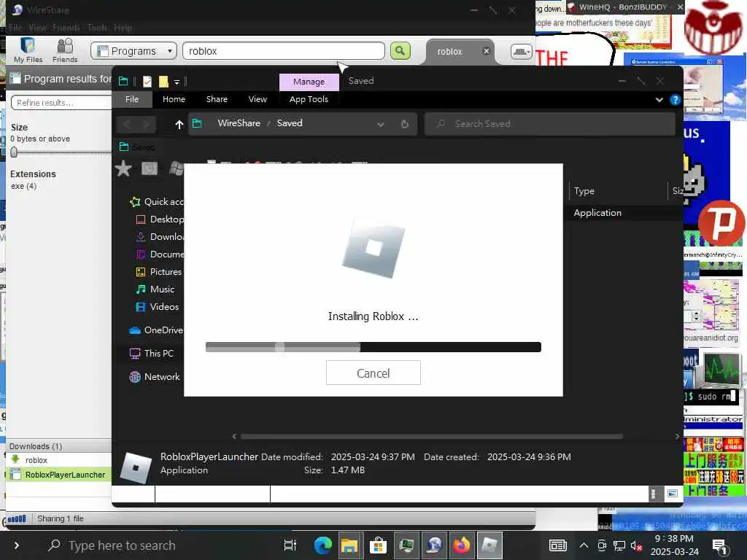Click the star favorites icon in Explorer
The image size is (747, 560).
tap(123, 168)
